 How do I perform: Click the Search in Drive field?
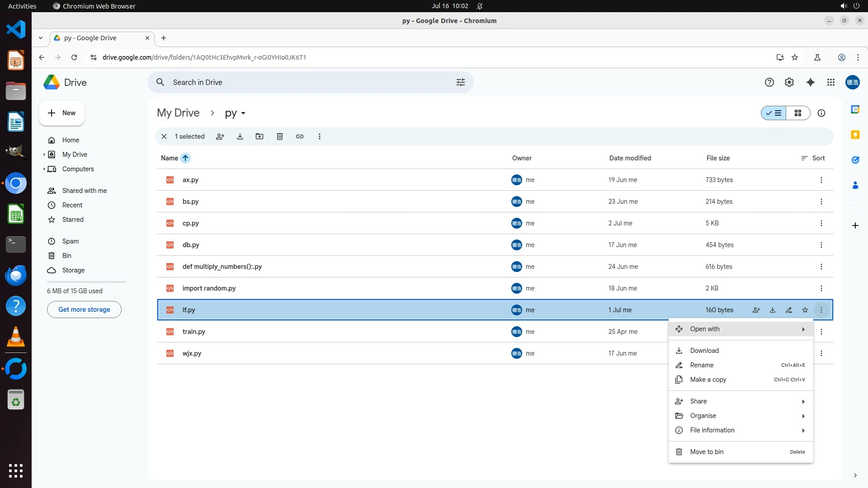tap(307, 82)
